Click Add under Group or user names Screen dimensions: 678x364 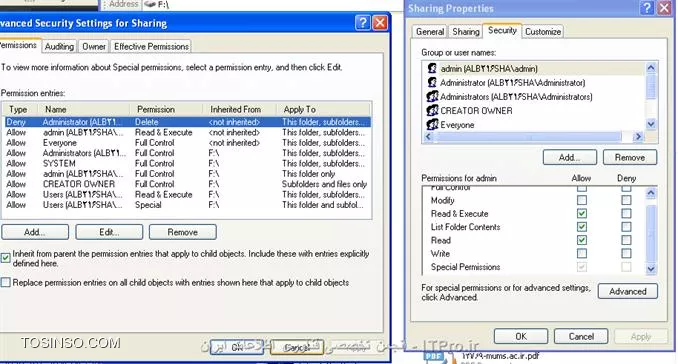569,157
